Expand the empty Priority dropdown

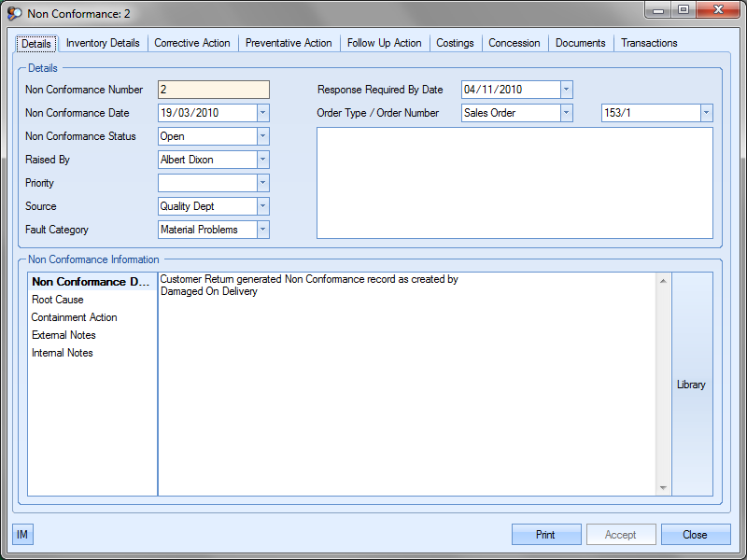pos(262,183)
